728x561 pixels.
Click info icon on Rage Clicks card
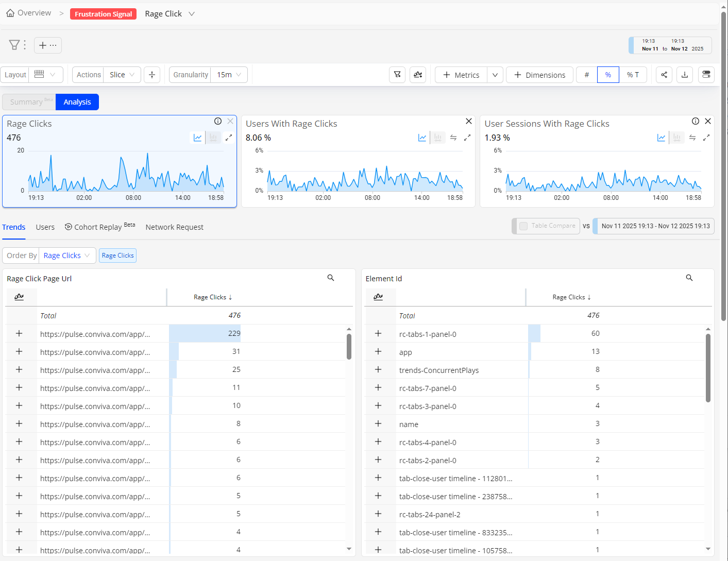pos(218,121)
